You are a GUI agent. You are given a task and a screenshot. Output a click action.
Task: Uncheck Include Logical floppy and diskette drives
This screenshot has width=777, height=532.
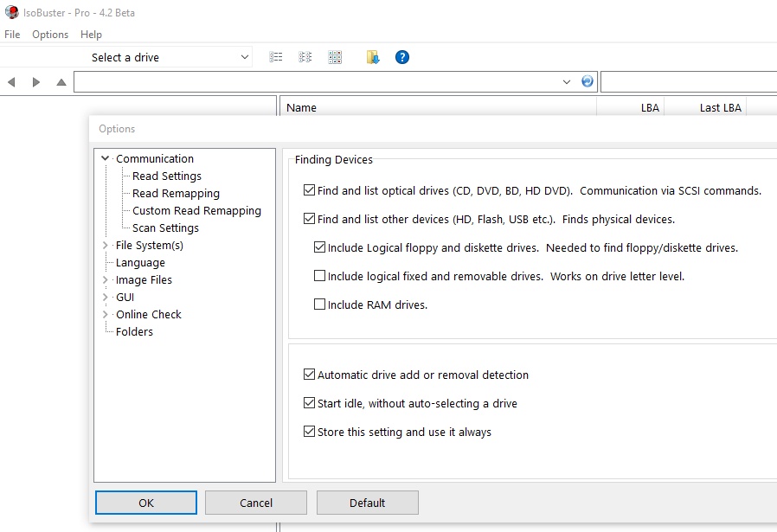[x=319, y=247]
